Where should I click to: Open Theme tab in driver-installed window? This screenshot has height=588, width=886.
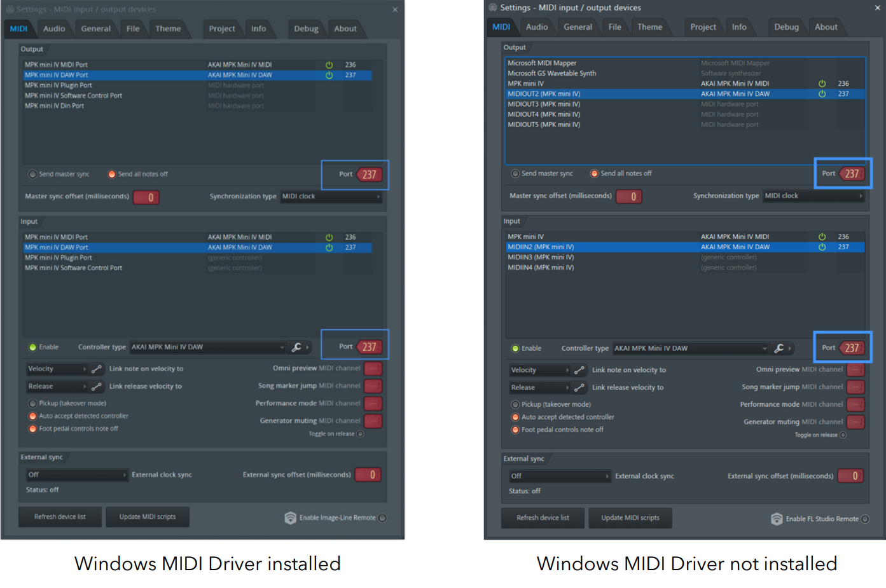coord(168,29)
